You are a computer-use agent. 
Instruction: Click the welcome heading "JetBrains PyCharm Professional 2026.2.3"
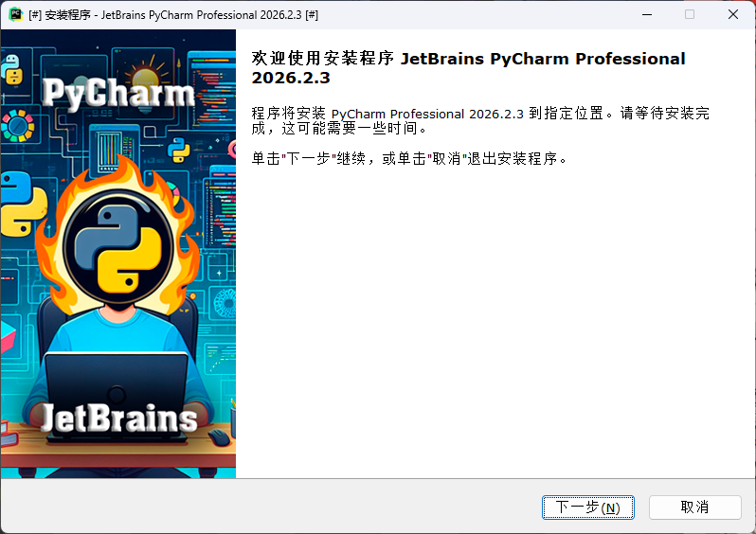(x=468, y=68)
